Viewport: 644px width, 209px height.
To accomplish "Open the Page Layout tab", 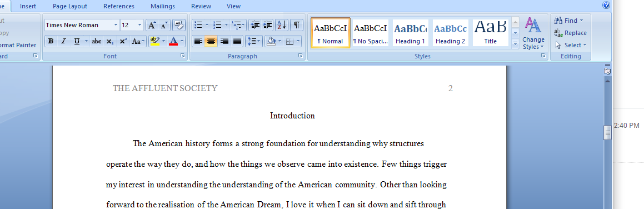I will pos(70,6).
